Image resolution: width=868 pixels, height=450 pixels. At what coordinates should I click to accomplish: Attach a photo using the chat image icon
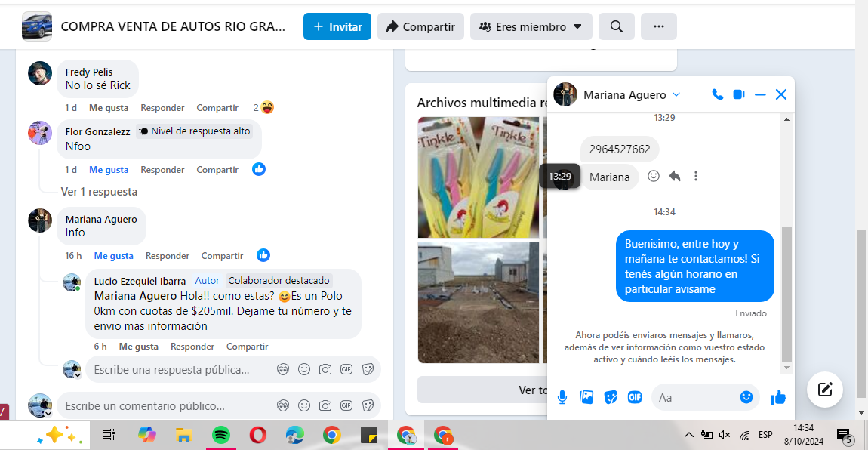586,397
